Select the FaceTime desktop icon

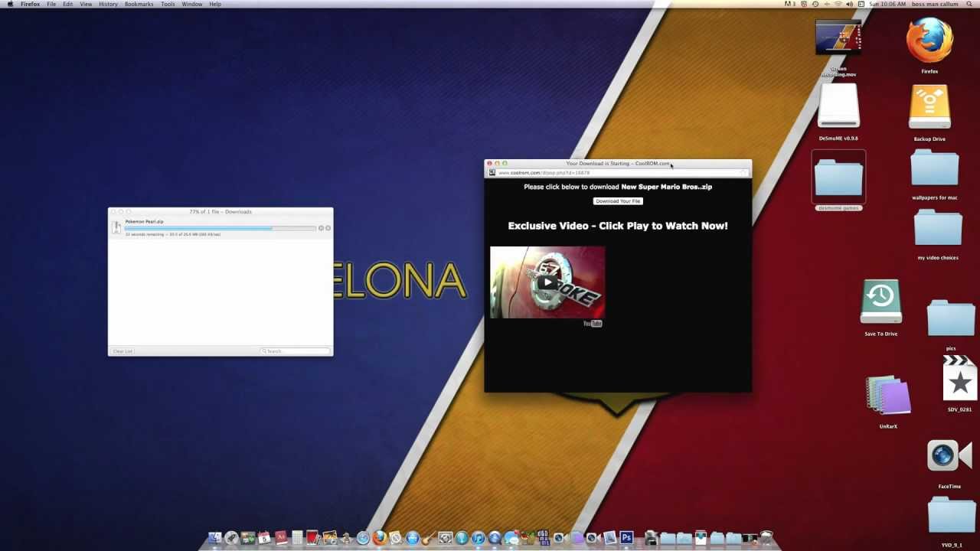[x=949, y=456]
